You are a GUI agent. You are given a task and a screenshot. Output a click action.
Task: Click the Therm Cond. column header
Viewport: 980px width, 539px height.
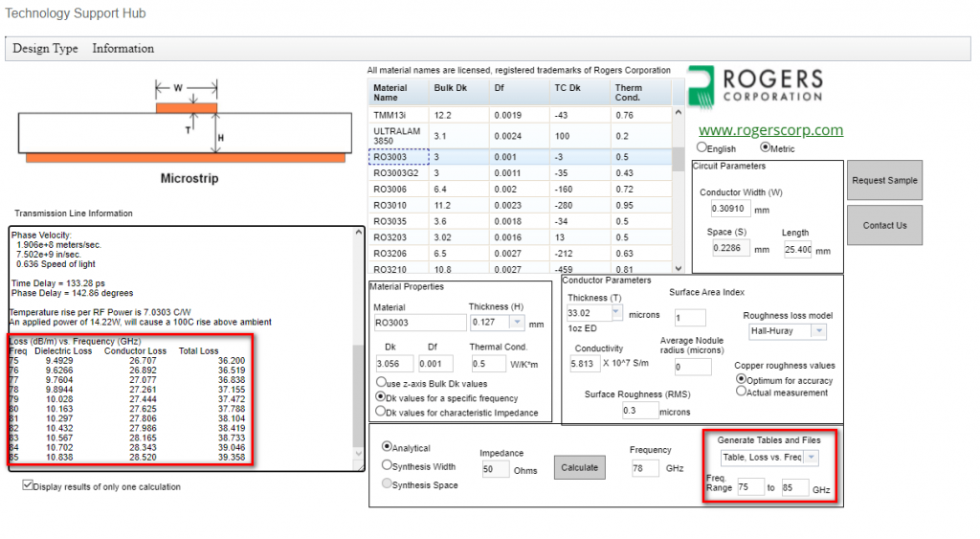click(x=640, y=93)
